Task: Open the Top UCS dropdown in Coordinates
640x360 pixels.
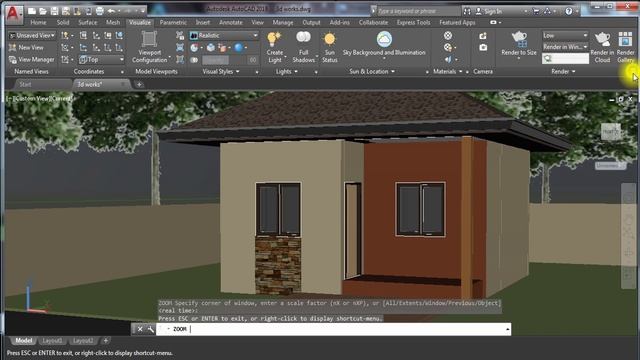Action: point(101,60)
